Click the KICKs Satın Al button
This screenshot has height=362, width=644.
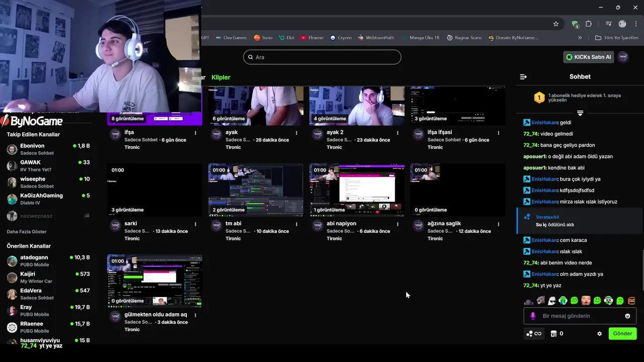[588, 57]
